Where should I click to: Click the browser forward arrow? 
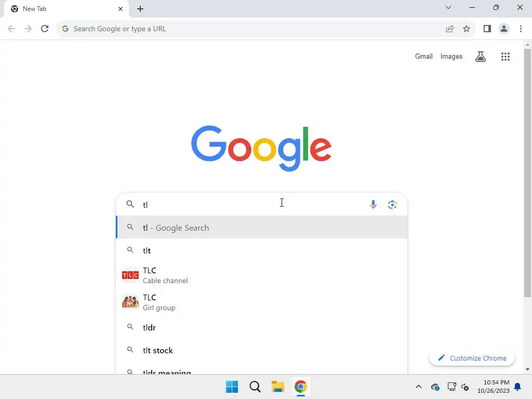click(x=28, y=29)
